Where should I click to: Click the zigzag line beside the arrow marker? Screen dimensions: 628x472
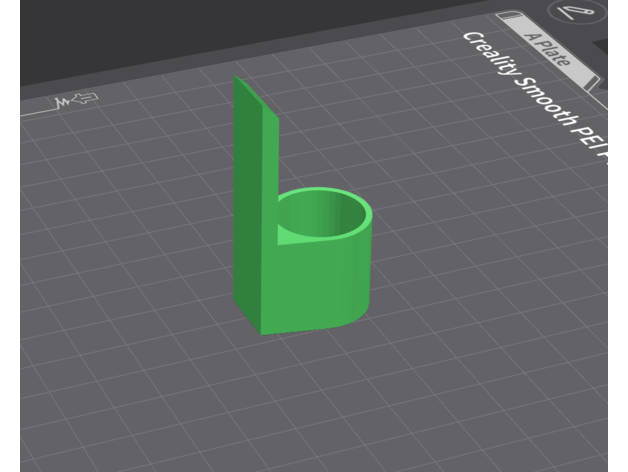point(63,102)
